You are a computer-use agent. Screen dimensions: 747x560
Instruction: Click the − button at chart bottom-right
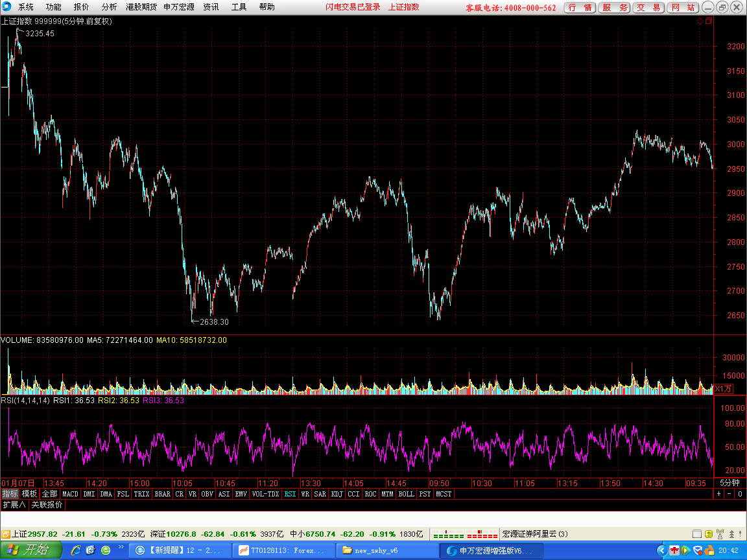[x=729, y=494]
